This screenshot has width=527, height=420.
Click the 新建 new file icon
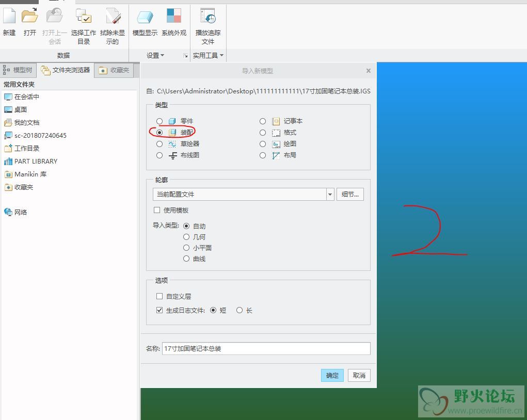(9, 16)
